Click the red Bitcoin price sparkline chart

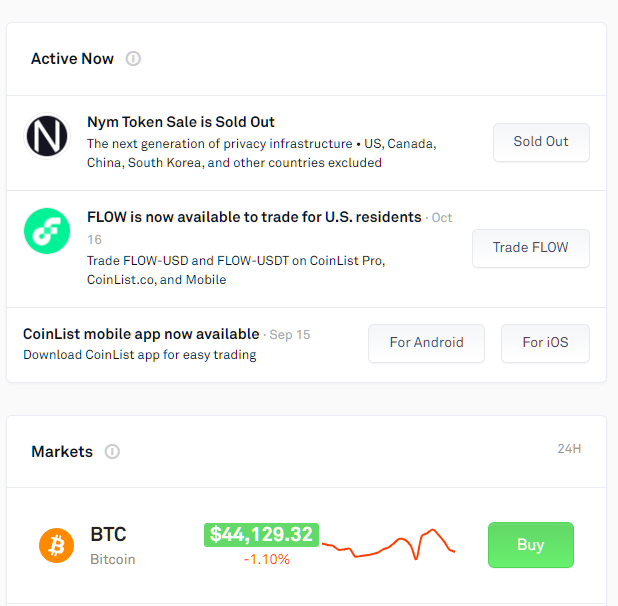tap(389, 545)
